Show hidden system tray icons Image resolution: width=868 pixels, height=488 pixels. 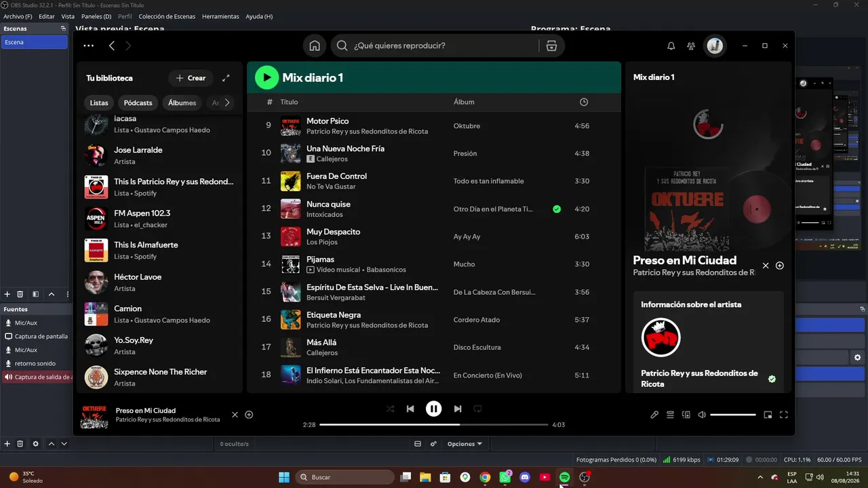759,477
